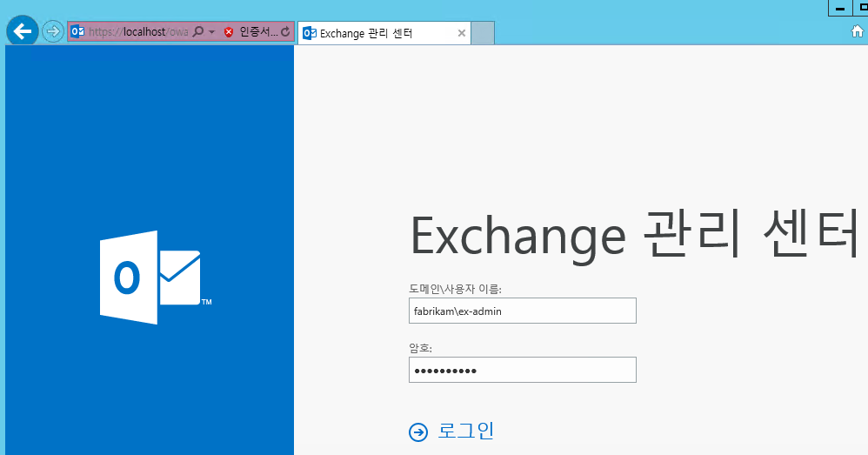Focus the 도메인\사용자 이름 field
The height and width of the screenshot is (455, 868).
coord(523,311)
